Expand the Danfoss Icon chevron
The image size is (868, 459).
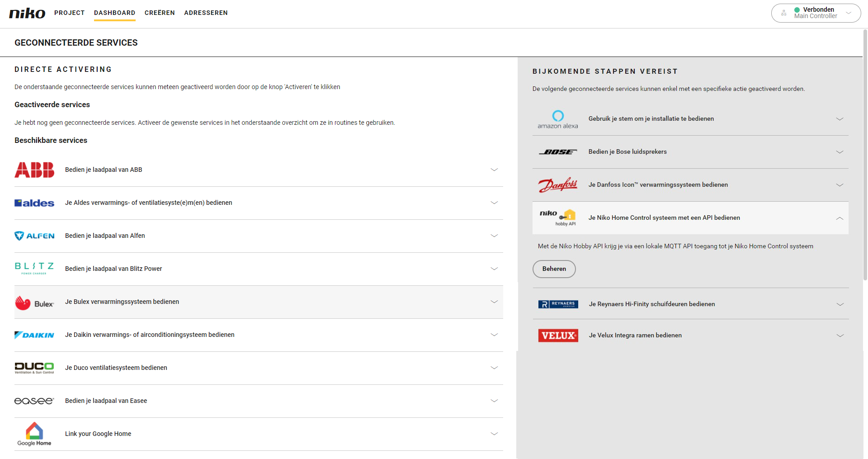click(x=840, y=185)
